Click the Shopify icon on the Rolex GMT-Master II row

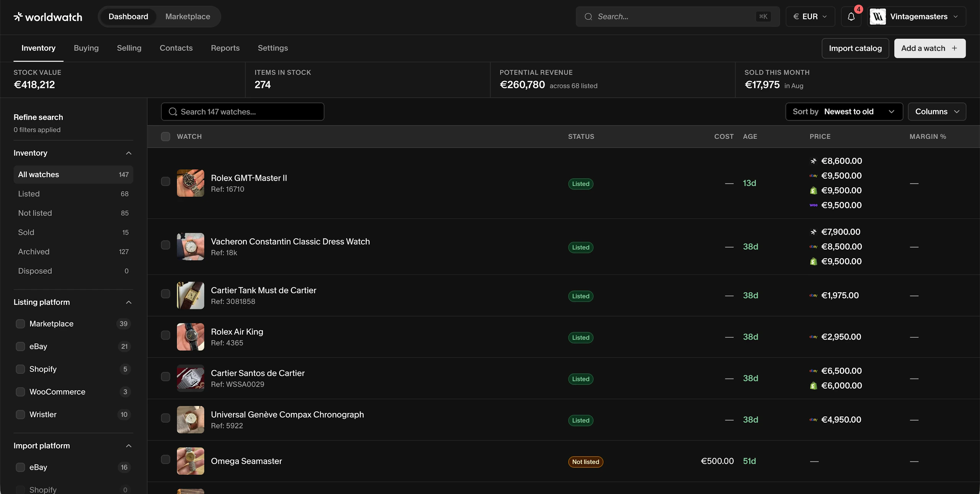pyautogui.click(x=813, y=191)
